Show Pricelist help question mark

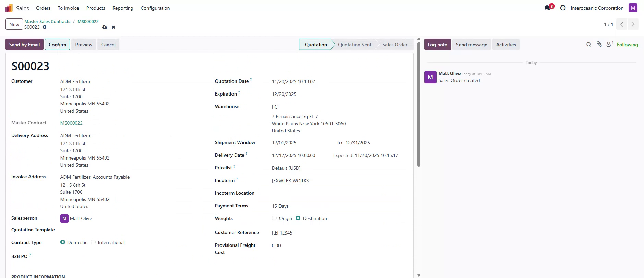pos(234,166)
